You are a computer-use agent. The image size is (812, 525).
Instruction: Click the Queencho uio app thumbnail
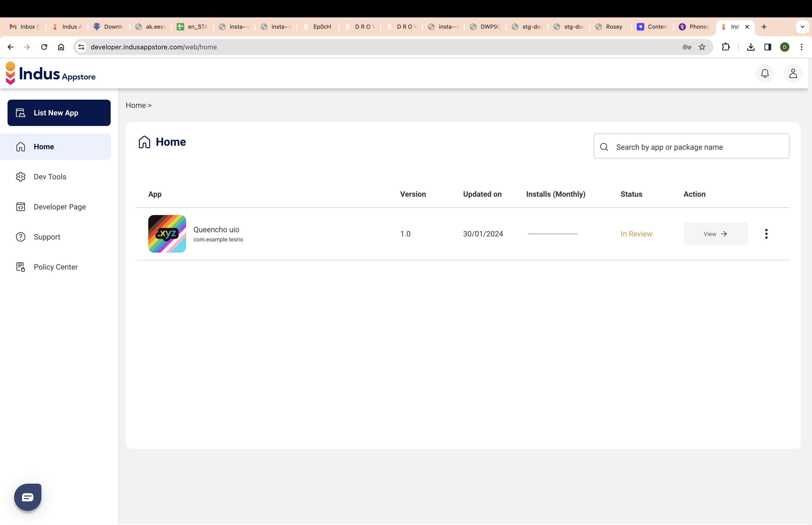[x=167, y=234]
